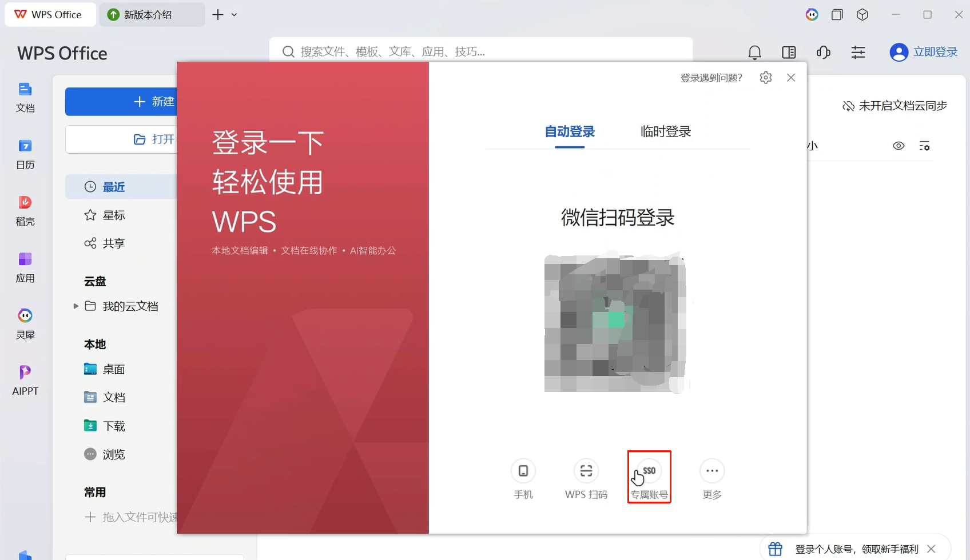Switch to 临时登录 tab
Viewport: 970px width, 560px height.
click(666, 132)
